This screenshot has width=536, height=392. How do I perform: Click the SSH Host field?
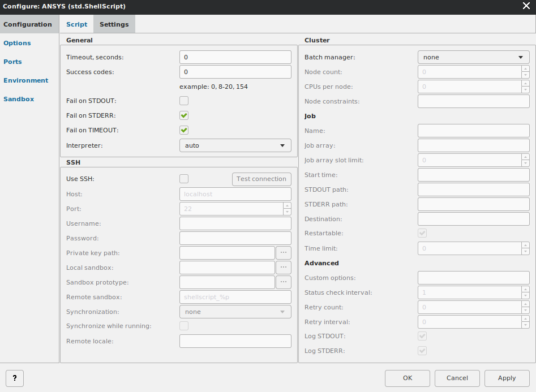pyautogui.click(x=235, y=194)
